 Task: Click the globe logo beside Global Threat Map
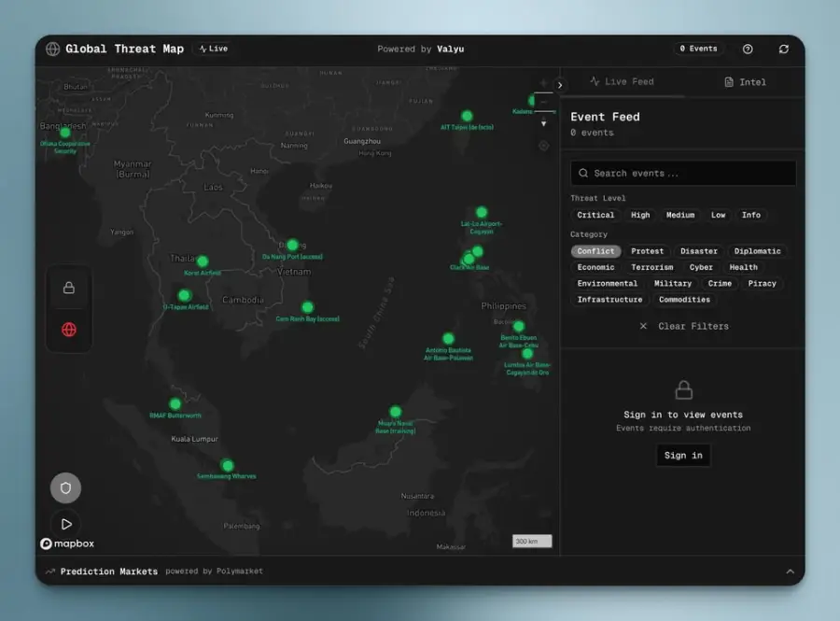point(52,49)
